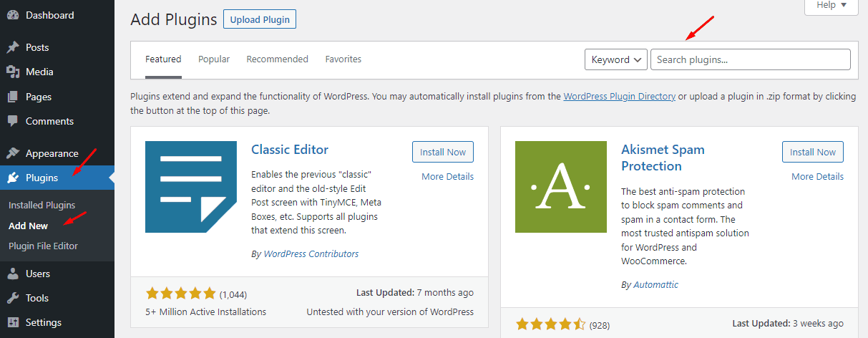868x338 pixels.
Task: Open the Favorites tab
Action: (343, 59)
